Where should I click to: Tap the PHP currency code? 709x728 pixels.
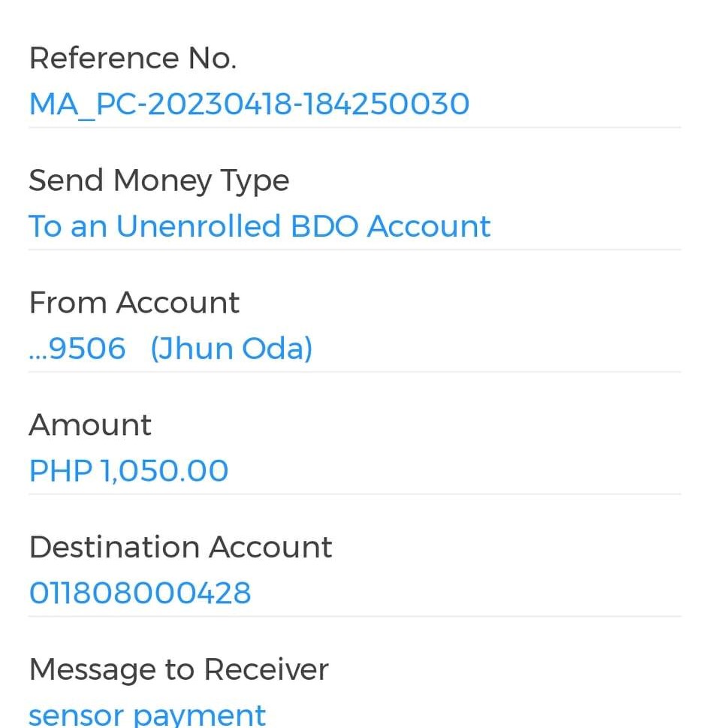point(60,471)
